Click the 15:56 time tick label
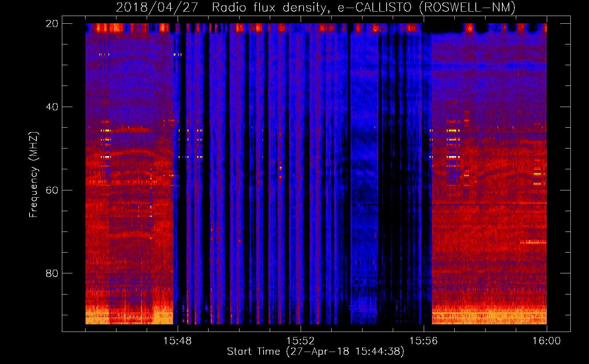The width and height of the screenshot is (589, 364). (x=423, y=341)
